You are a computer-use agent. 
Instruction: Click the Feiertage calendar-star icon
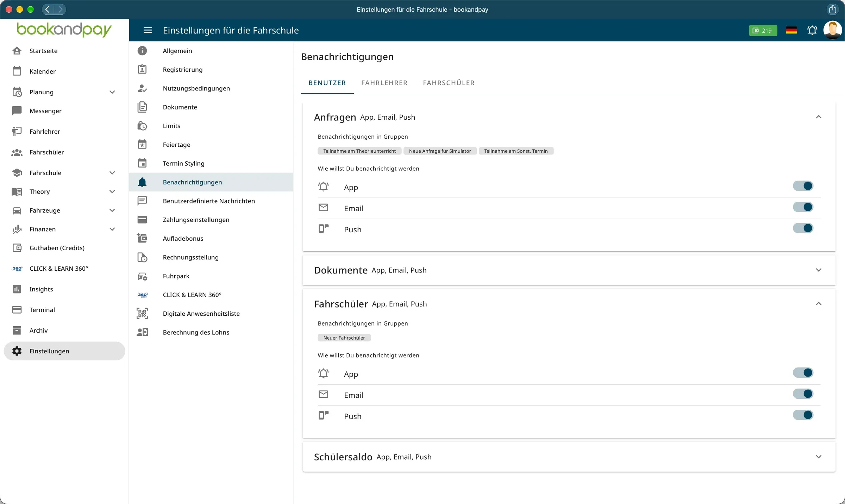tap(142, 144)
